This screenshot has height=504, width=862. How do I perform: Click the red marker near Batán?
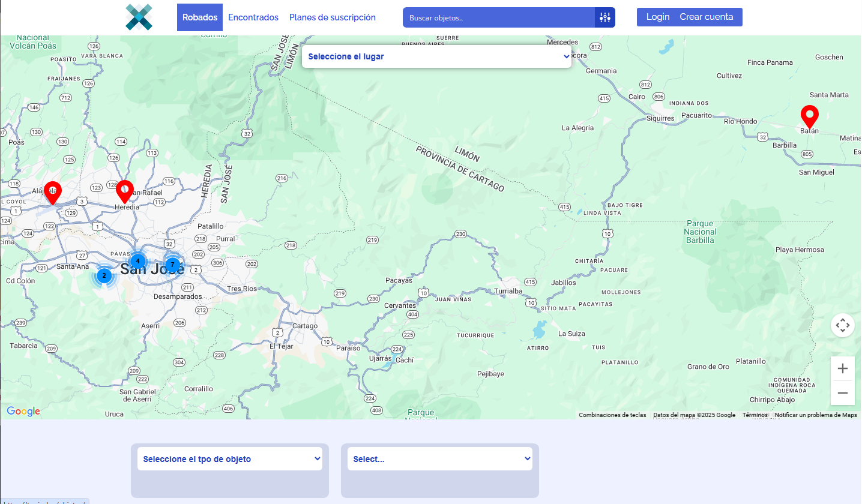coord(809,114)
